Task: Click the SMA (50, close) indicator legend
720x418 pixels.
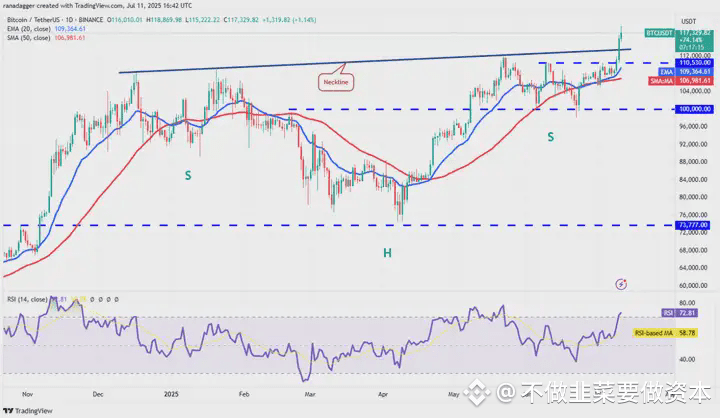Action: 46,38
